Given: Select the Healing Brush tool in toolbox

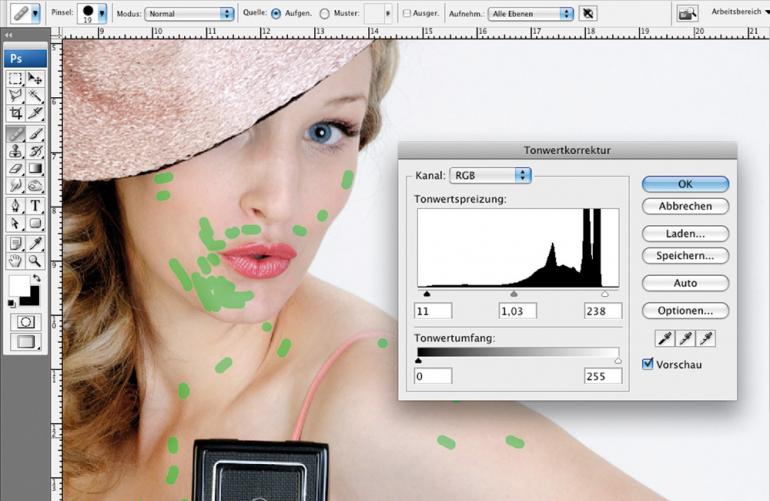Looking at the screenshot, I should [x=15, y=134].
